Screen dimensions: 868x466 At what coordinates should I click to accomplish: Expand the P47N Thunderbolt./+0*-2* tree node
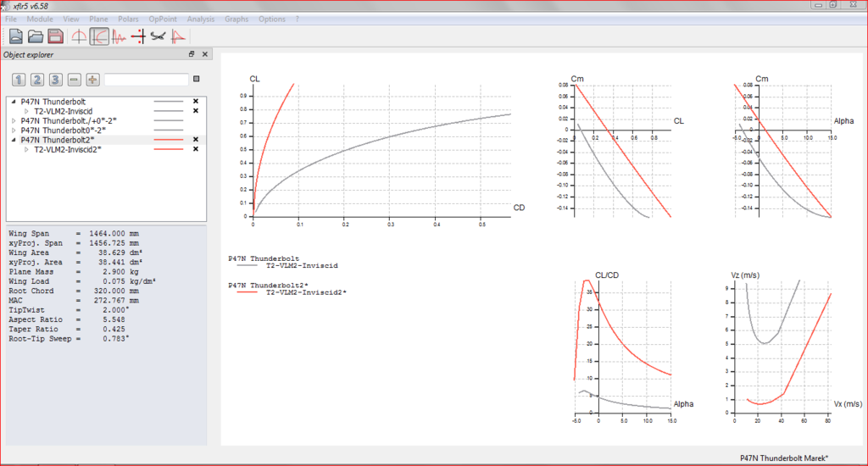[x=13, y=120]
